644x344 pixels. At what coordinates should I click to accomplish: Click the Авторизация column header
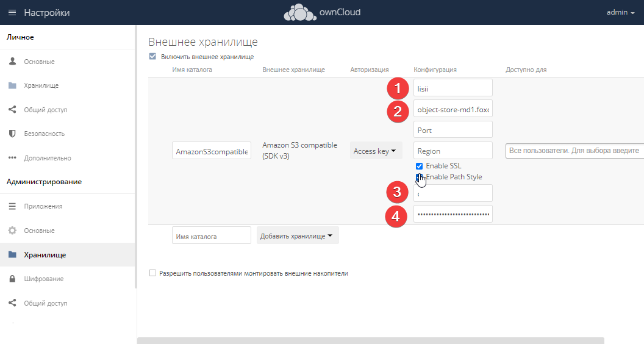click(x=369, y=70)
